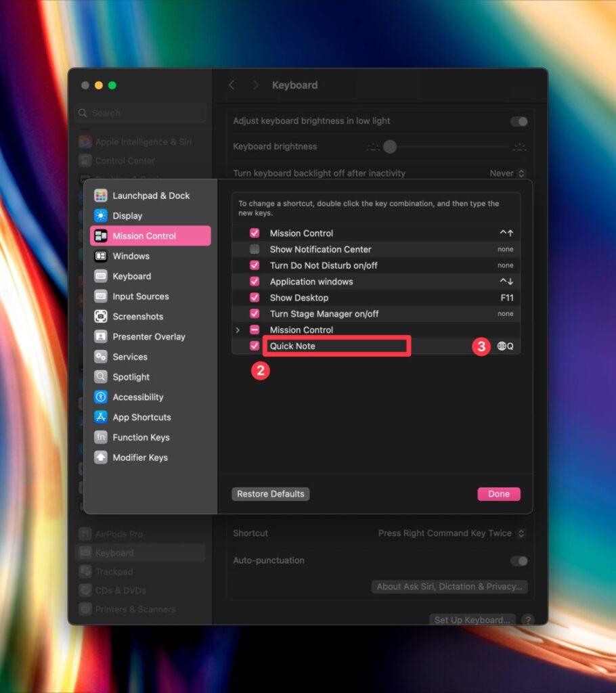
Task: Click the Function Keys fn icon
Action: [x=101, y=437]
